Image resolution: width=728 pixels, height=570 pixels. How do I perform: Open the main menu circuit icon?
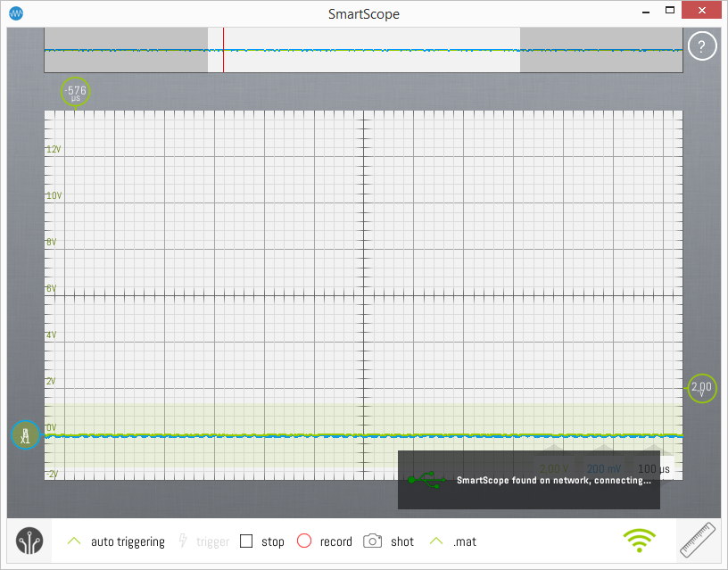(x=29, y=541)
